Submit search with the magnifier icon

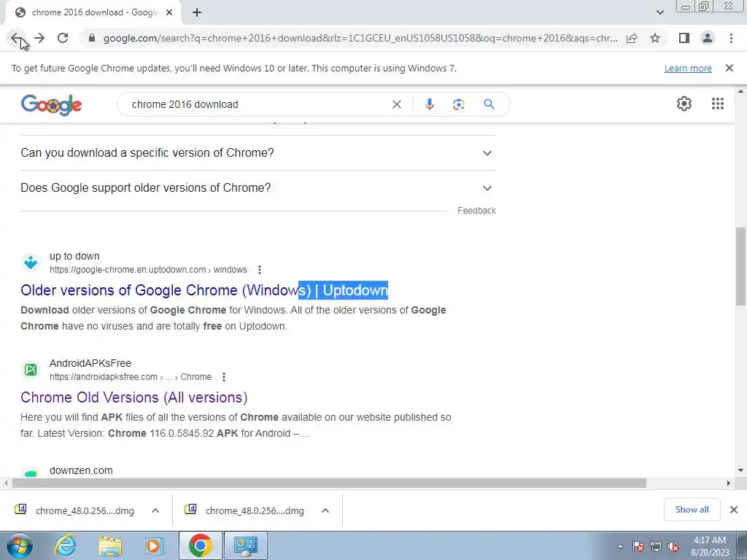coord(489,104)
